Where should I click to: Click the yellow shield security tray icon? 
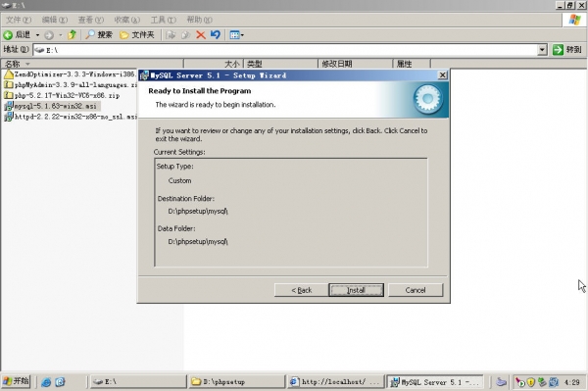coord(530,382)
